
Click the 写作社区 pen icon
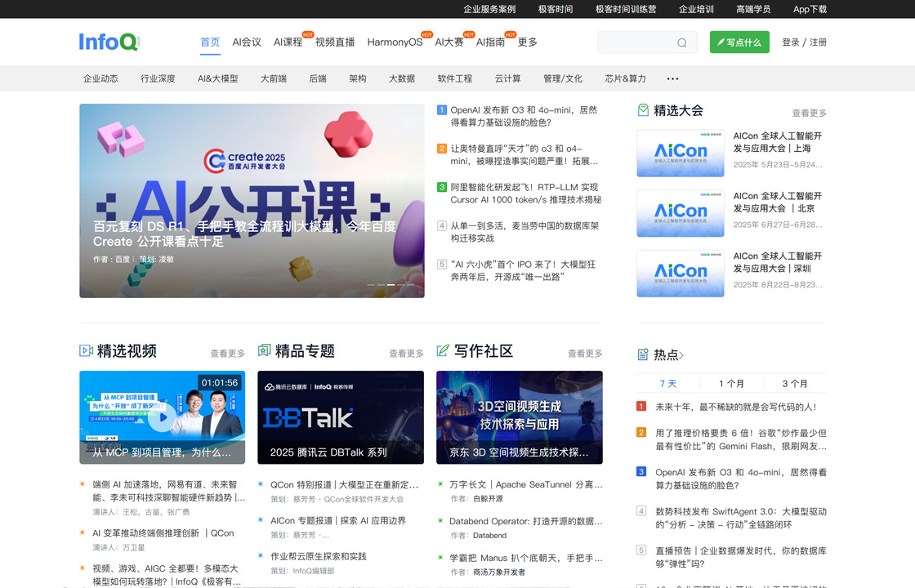point(443,350)
